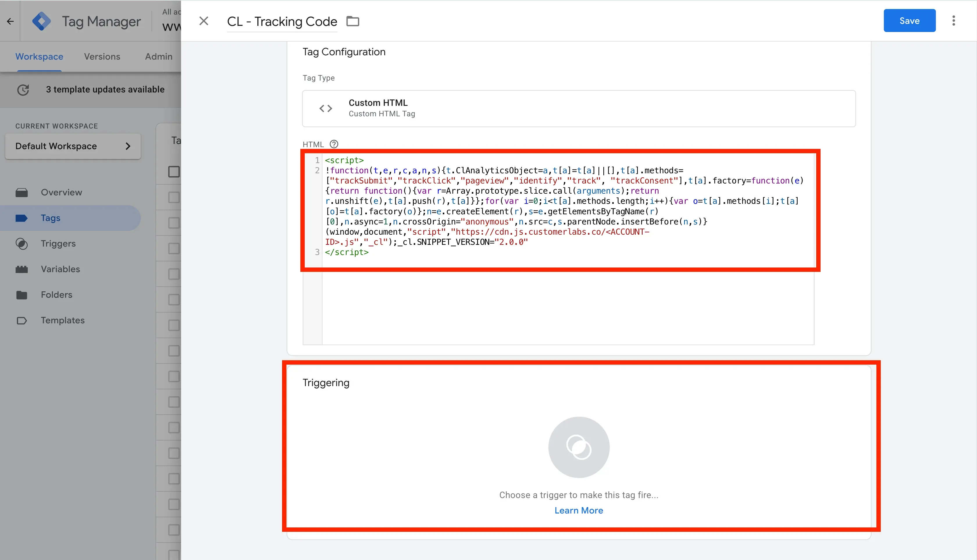Click the Folders icon in sidebar
This screenshot has width=977, height=560.
point(22,295)
